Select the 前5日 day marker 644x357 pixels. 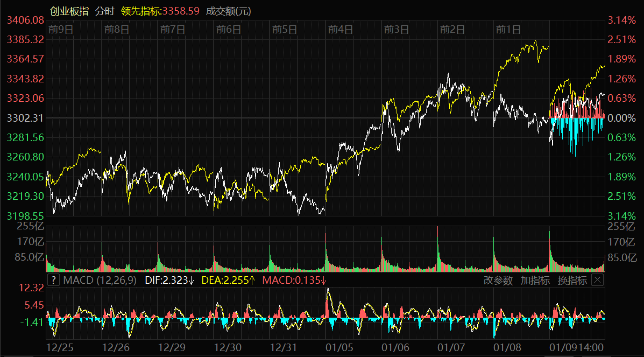click(285, 29)
